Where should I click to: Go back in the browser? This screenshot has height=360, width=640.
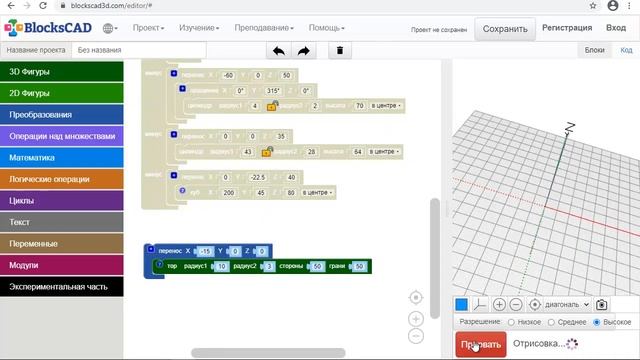11,6
